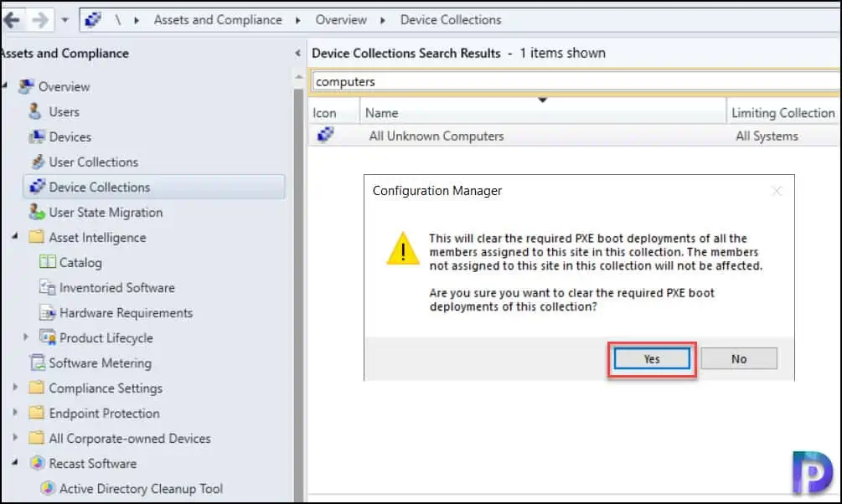Click the yellow warning triangle icon
Screen dimensions: 842x504
pyautogui.click(x=403, y=249)
